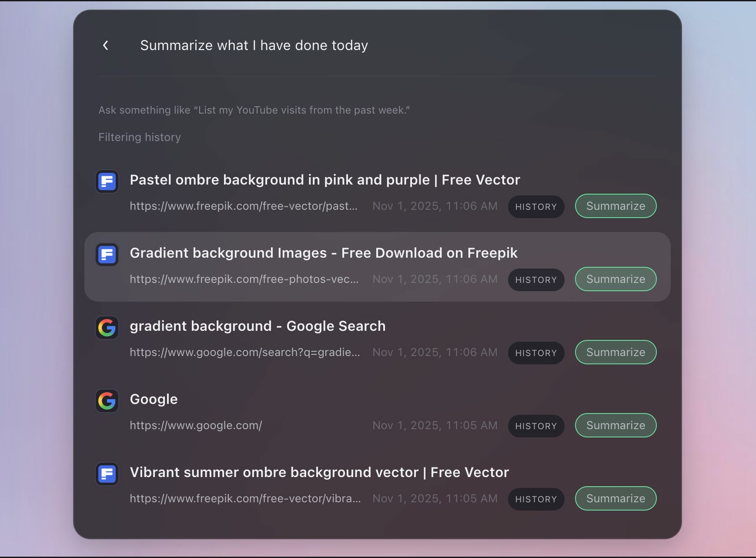Viewport: 756px width, 558px height.
Task: Click the google.com/search?q=gradie... URL
Action: click(245, 352)
